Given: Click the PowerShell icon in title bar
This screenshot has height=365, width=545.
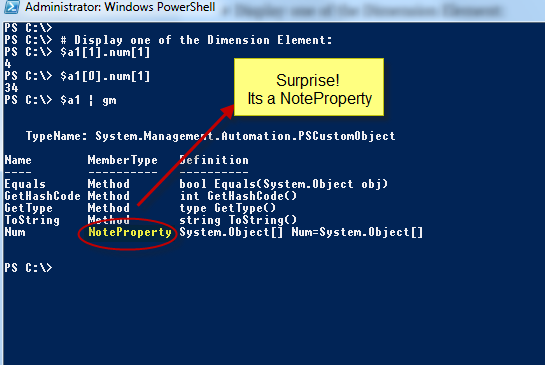Looking at the screenshot, I should (11, 7).
